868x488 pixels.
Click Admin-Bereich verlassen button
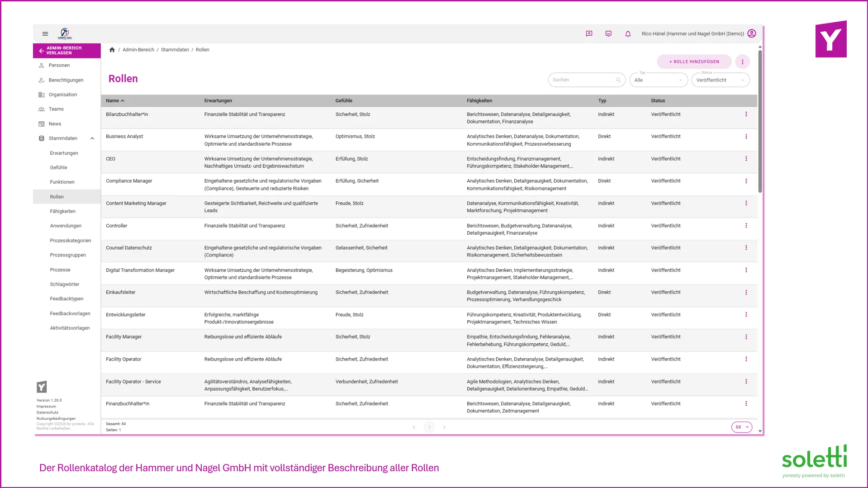click(x=67, y=51)
